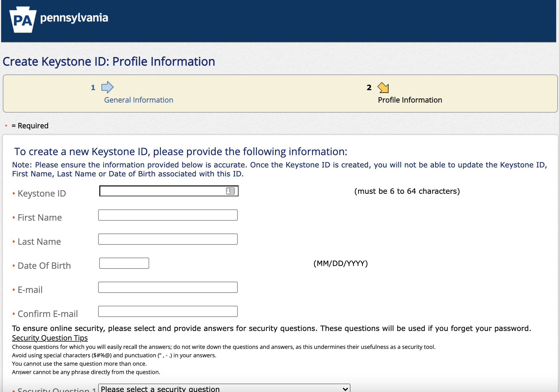Click the PA keystone logo

pyautogui.click(x=23, y=20)
